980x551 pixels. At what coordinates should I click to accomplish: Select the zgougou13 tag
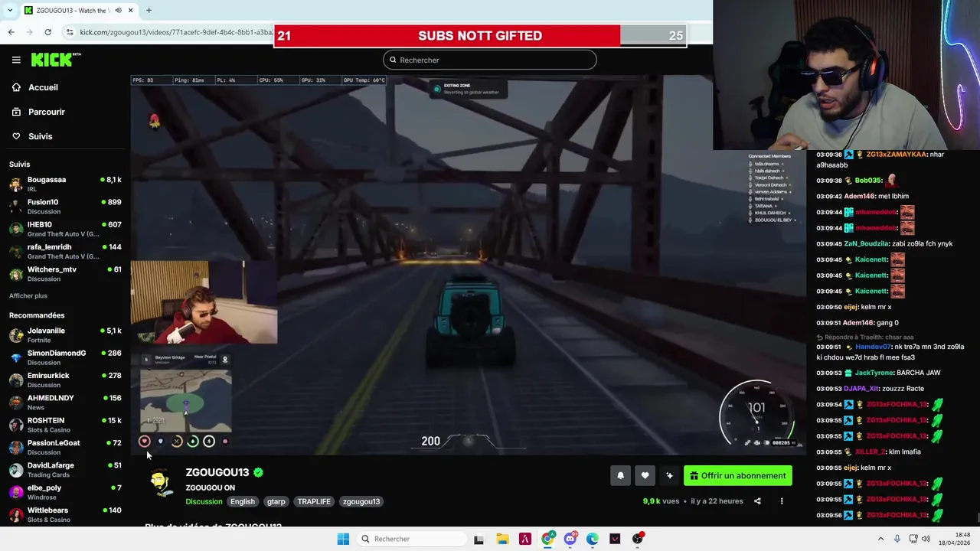(361, 502)
